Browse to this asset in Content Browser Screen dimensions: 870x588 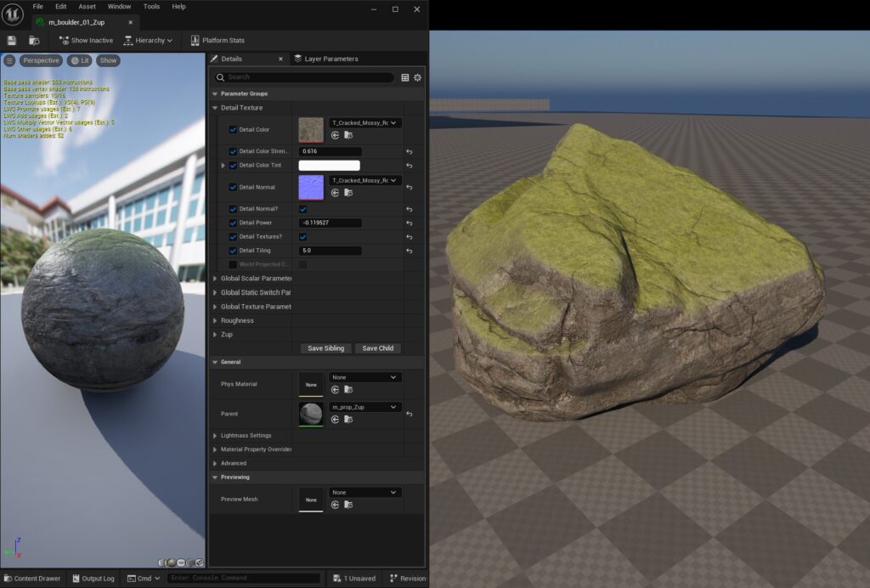(32, 40)
